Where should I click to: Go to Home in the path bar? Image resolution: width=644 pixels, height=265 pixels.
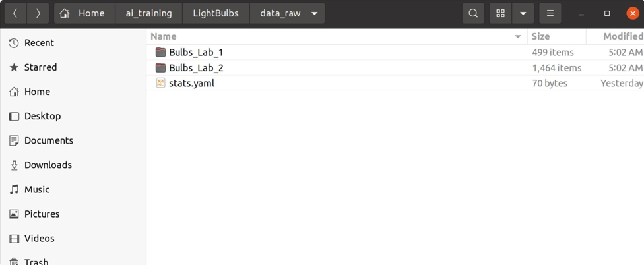(x=83, y=13)
